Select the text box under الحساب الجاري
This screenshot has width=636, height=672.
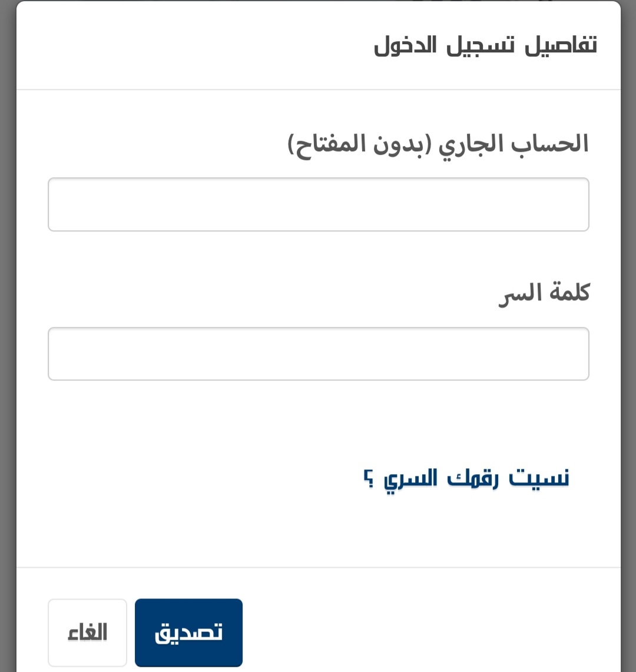click(x=318, y=204)
